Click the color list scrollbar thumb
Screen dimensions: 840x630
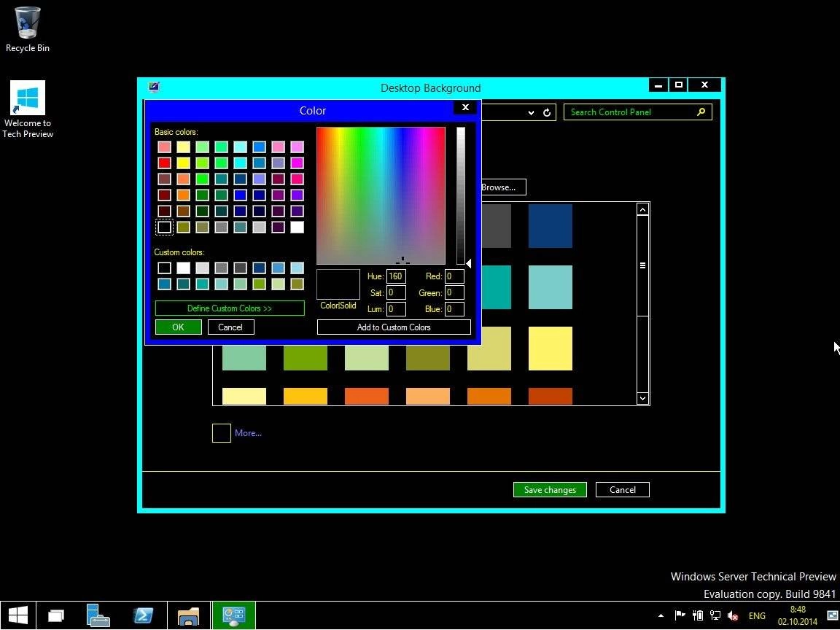(643, 265)
